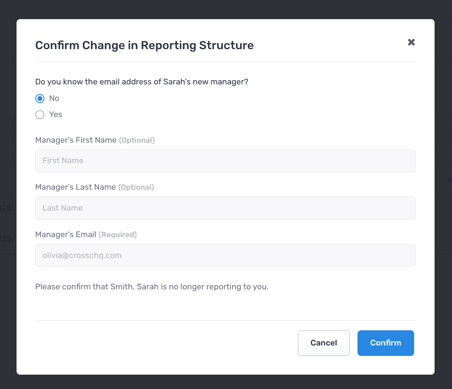Focus the Manager's Last Name field
Viewport: 452px width, 389px height.
tap(225, 208)
